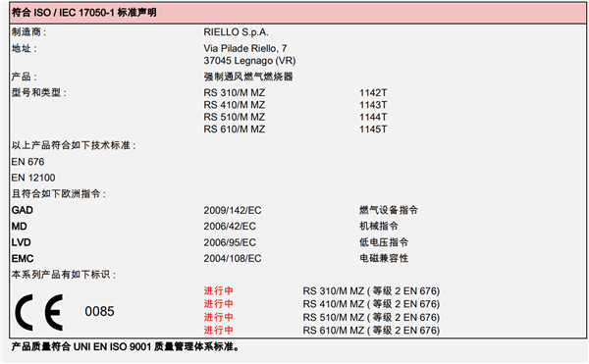Click the pink ISO / IEC 17050-1 header

click(297, 13)
